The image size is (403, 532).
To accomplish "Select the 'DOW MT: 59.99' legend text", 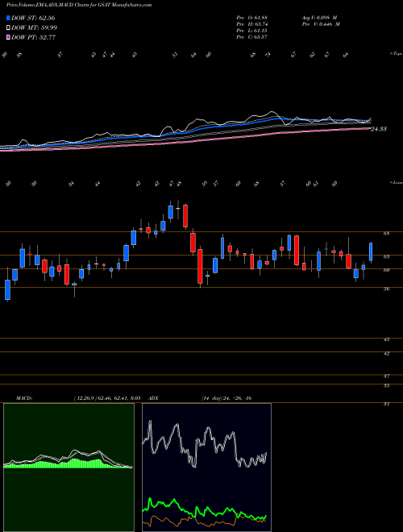I will [34, 28].
